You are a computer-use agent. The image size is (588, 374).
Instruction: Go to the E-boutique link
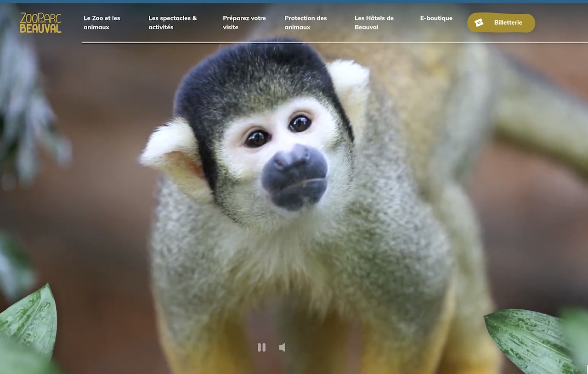436,18
